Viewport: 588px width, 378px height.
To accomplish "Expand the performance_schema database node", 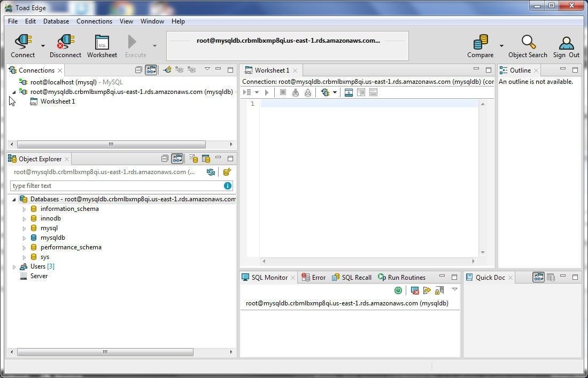I will [x=24, y=248].
